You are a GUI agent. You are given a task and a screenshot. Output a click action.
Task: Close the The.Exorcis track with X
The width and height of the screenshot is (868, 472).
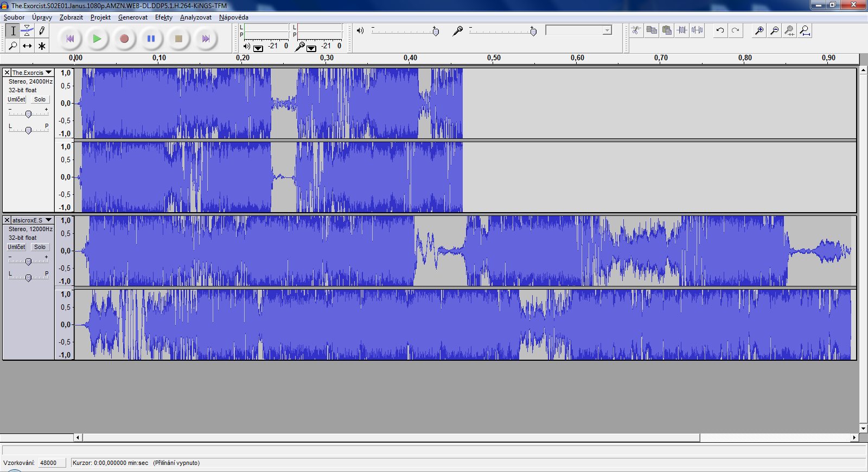pos(7,72)
